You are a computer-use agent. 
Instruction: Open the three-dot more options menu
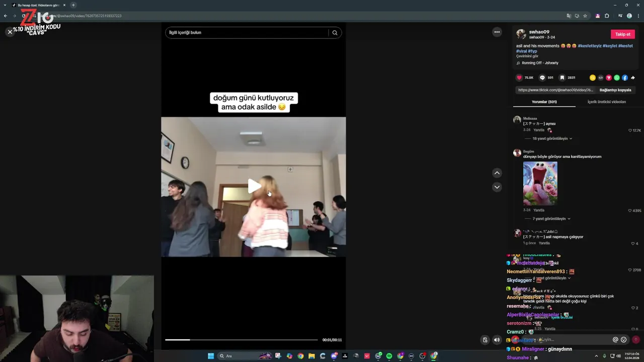(x=497, y=32)
